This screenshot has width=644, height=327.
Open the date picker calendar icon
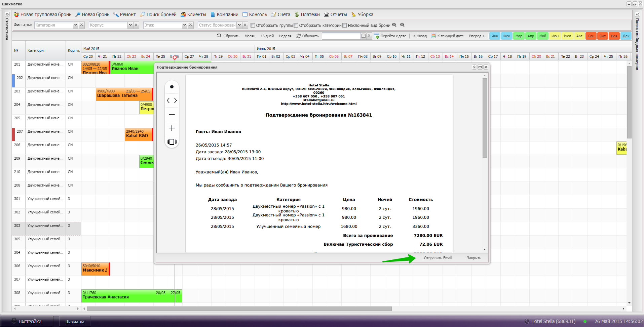coord(364,36)
